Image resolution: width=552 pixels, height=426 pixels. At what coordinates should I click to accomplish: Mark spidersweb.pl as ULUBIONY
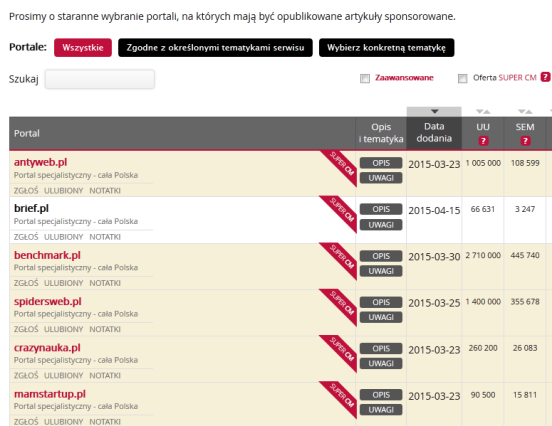63,329
